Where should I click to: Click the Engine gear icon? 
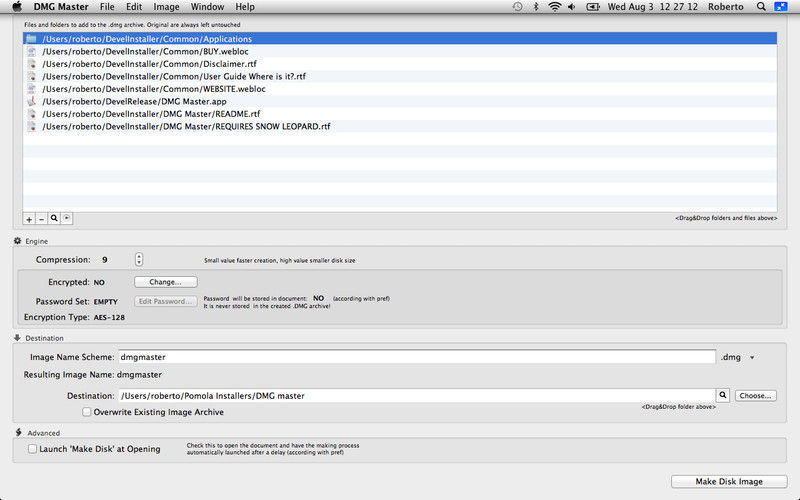pos(17,241)
